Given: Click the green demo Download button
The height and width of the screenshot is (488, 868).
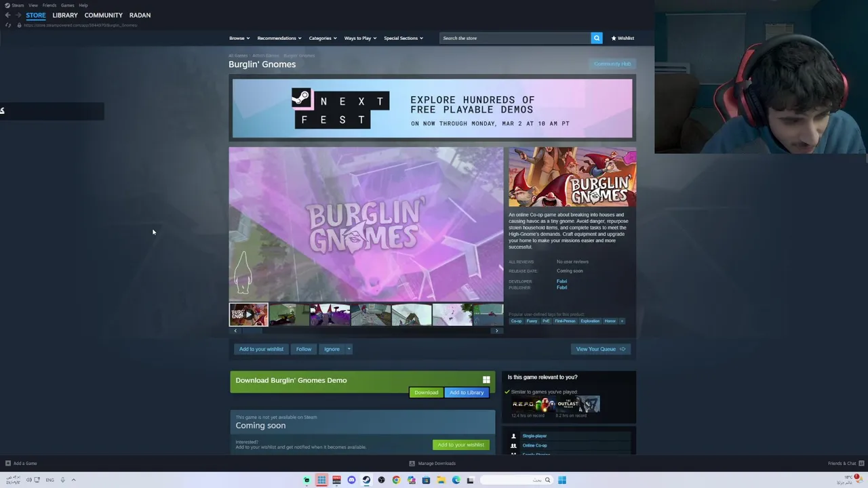Looking at the screenshot, I should [427, 392].
